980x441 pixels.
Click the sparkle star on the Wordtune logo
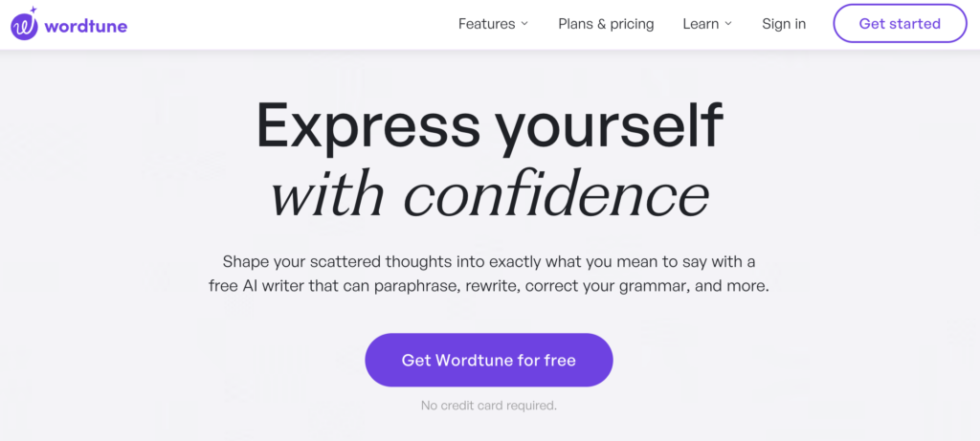[x=33, y=11]
